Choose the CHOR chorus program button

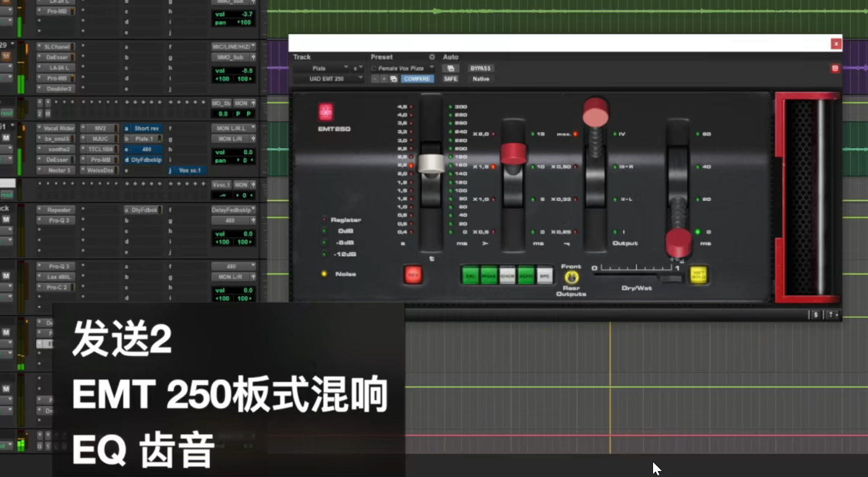pyautogui.click(x=508, y=276)
